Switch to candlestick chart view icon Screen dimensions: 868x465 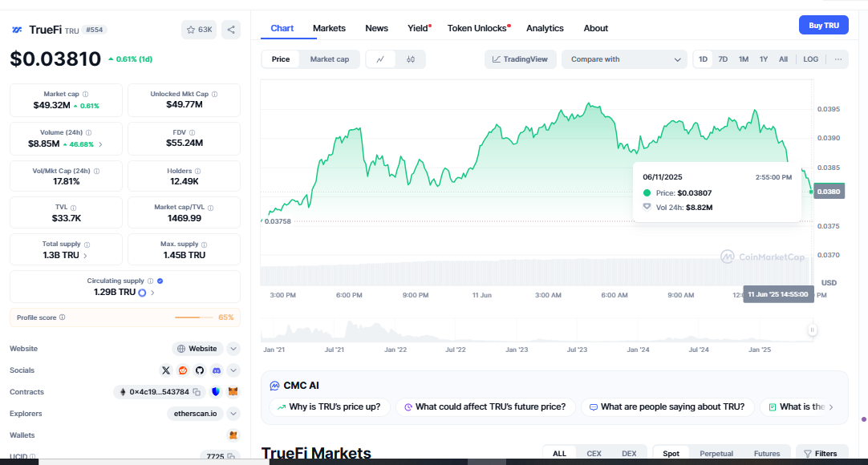pos(411,59)
